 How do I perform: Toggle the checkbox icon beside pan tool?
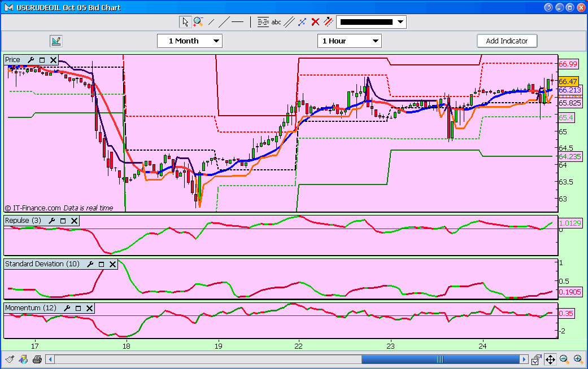click(x=536, y=359)
